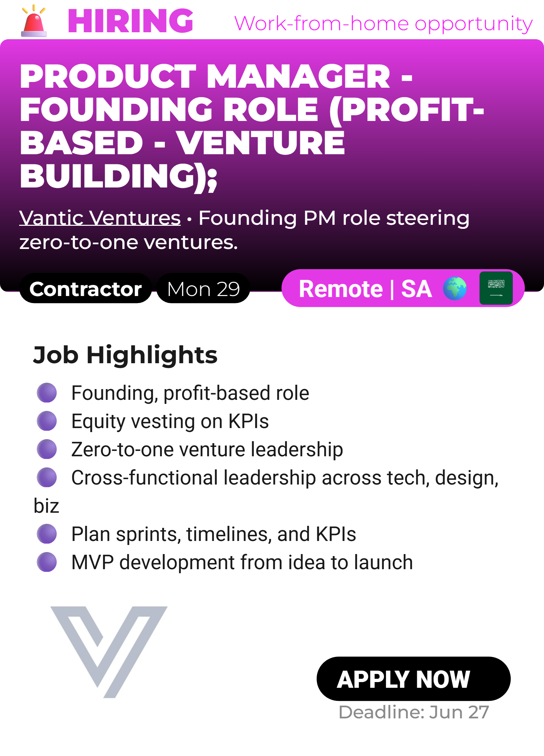Click bullet beside Plan sprints, timelines

47,534
